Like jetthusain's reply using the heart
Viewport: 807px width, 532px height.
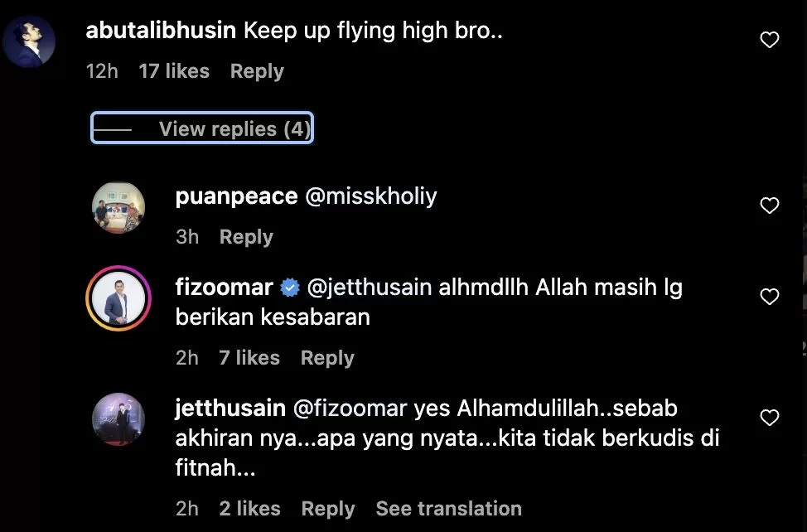(x=770, y=418)
